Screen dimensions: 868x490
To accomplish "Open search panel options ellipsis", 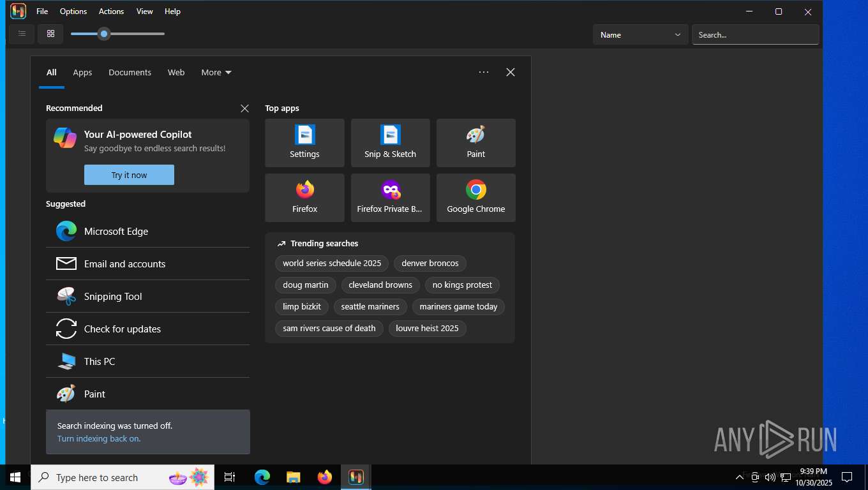I will [484, 72].
